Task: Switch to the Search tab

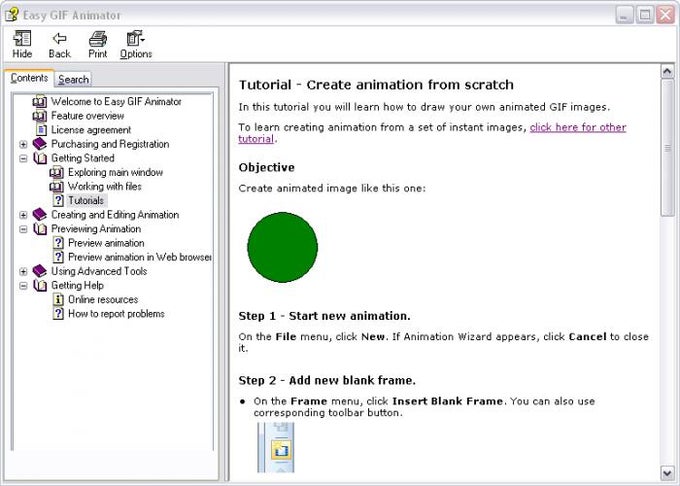Action: pos(73,80)
